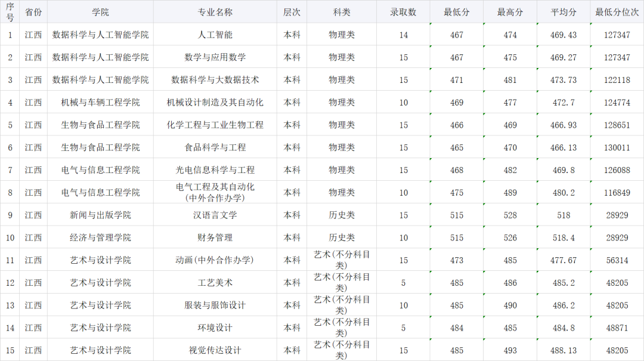Select rank value 126088
The image size is (644, 361).
tap(617, 170)
